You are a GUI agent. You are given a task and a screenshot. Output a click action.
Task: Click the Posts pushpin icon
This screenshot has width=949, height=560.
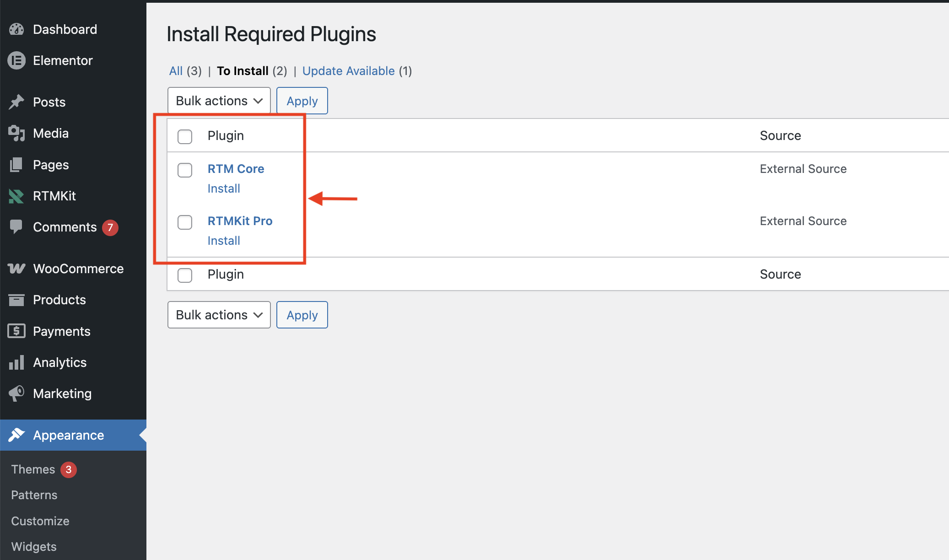click(x=16, y=102)
